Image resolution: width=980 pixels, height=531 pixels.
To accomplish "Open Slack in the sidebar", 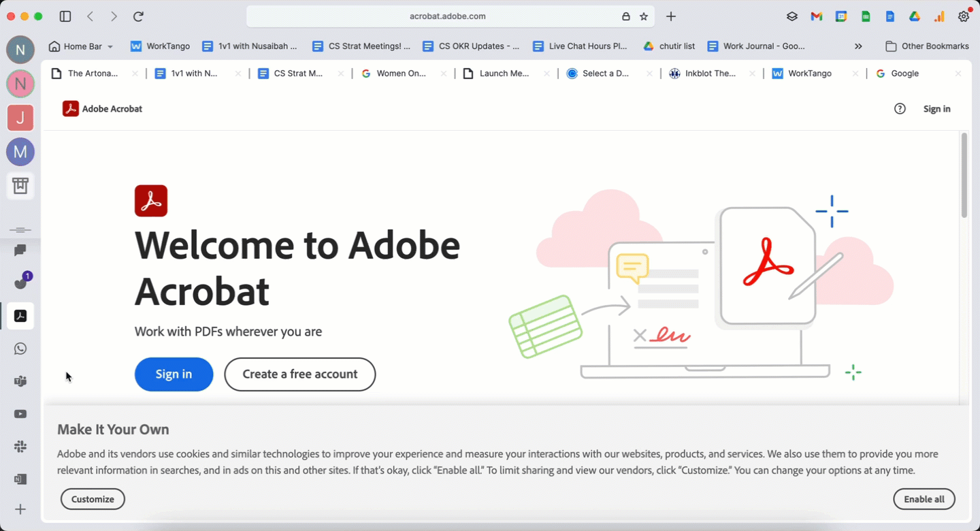I will coord(20,447).
